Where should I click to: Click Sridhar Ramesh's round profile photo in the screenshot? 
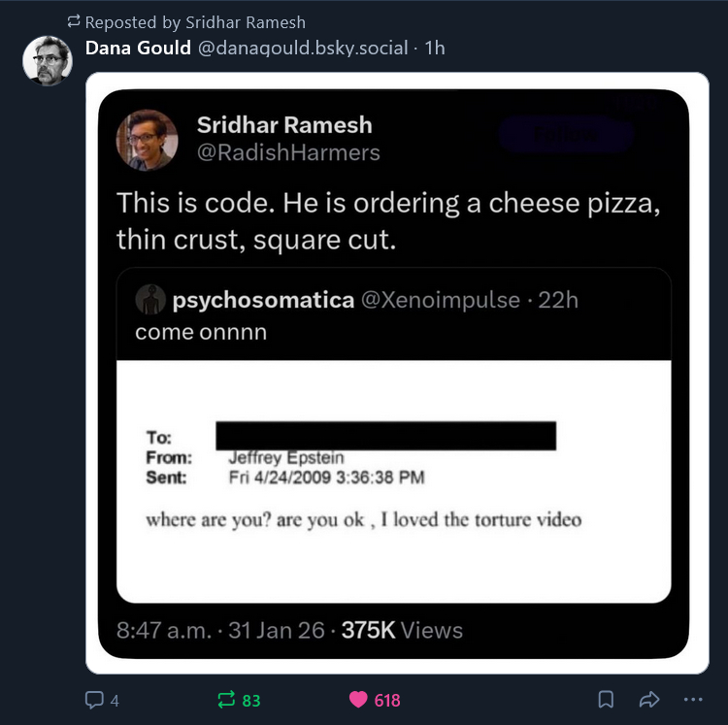pos(148,139)
